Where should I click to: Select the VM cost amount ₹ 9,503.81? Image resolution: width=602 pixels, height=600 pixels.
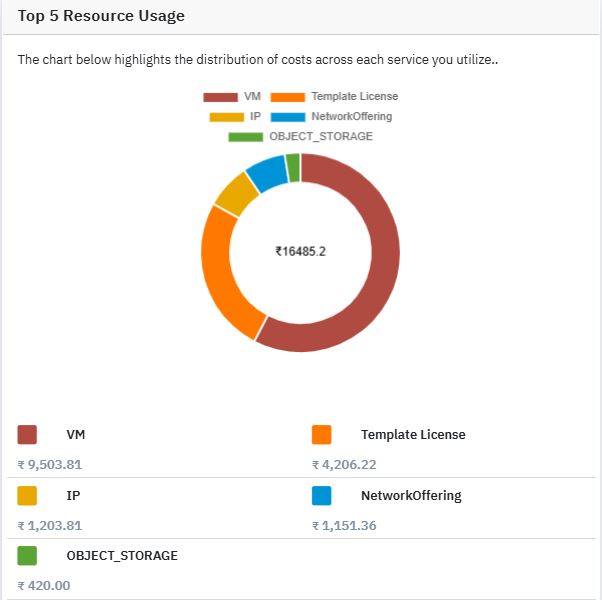[x=50, y=465]
